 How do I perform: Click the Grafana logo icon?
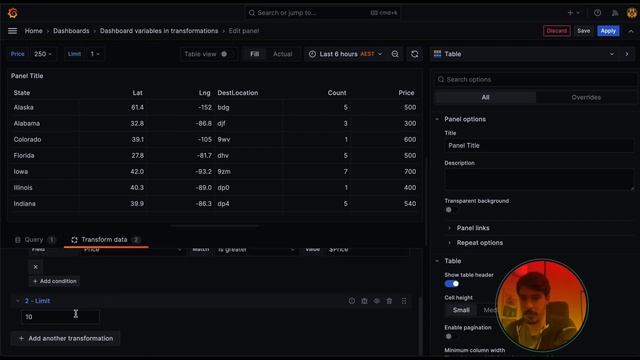[x=13, y=13]
